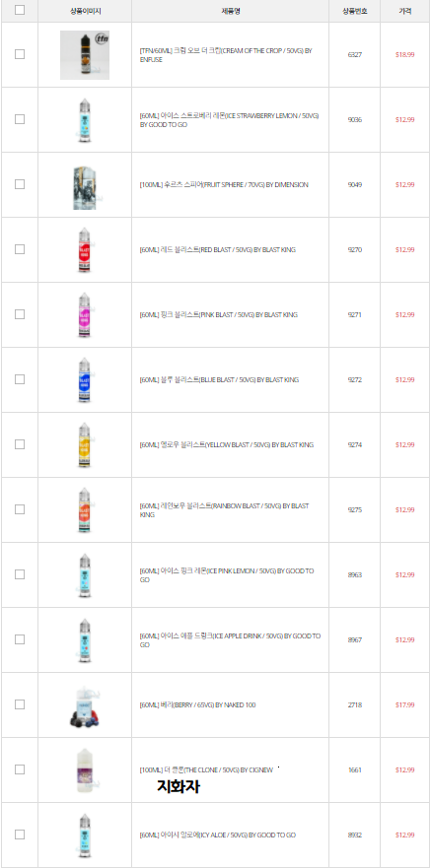Click the $18.99 price in first row

pos(405,55)
